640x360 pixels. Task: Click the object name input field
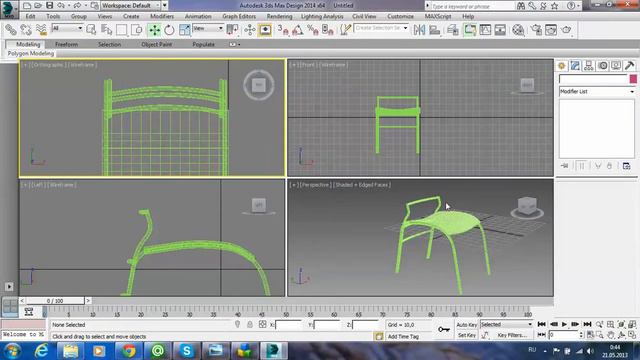pyautogui.click(x=593, y=79)
